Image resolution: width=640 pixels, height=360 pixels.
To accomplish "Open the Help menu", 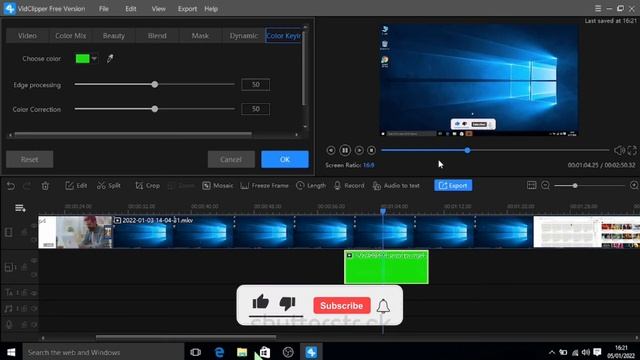I will 211,9.
